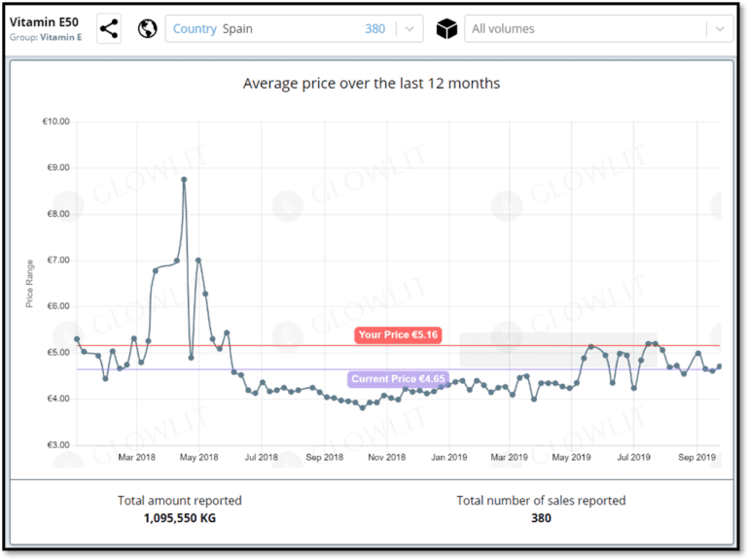Open the All volumes dropdown arrow
The width and height of the screenshot is (749, 560).
[720, 28]
